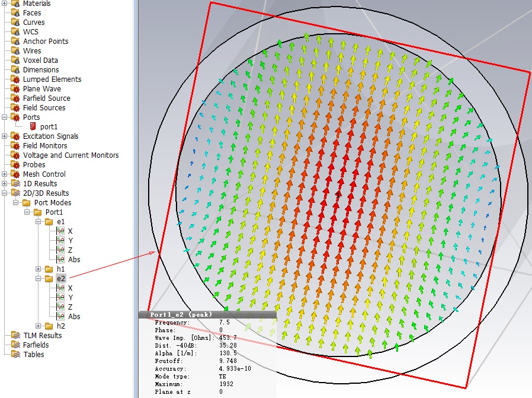Collapse the Port Modes folder

tap(15, 203)
